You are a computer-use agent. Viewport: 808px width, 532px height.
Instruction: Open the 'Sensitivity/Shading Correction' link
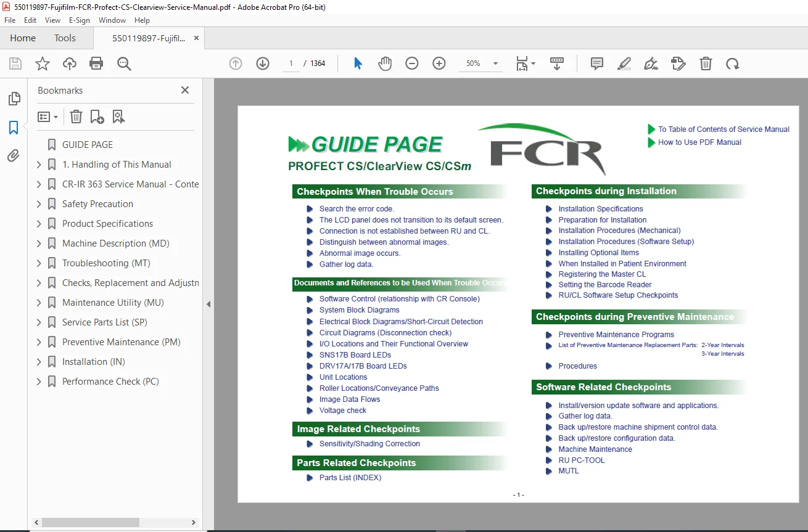coord(369,444)
